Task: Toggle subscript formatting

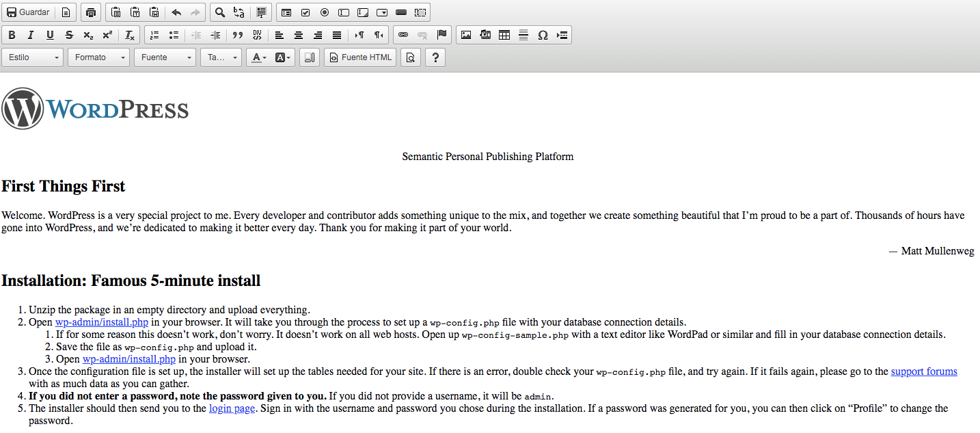Action: coord(88,35)
